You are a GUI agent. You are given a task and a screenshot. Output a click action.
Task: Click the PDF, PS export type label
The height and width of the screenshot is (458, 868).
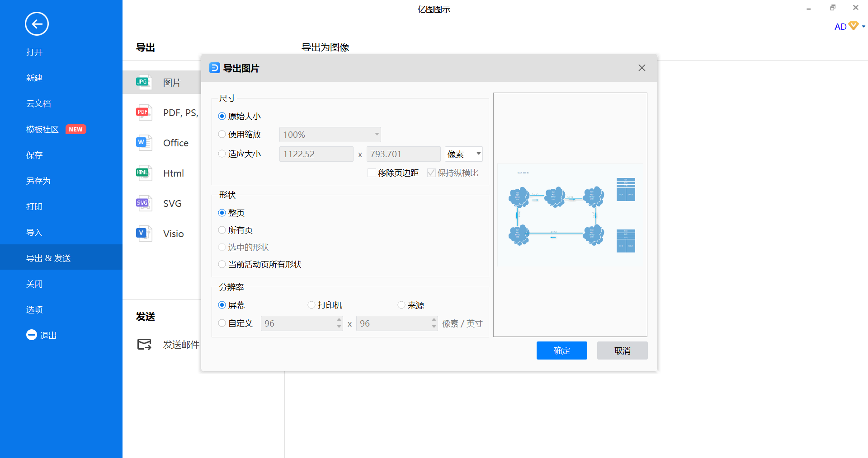click(180, 113)
